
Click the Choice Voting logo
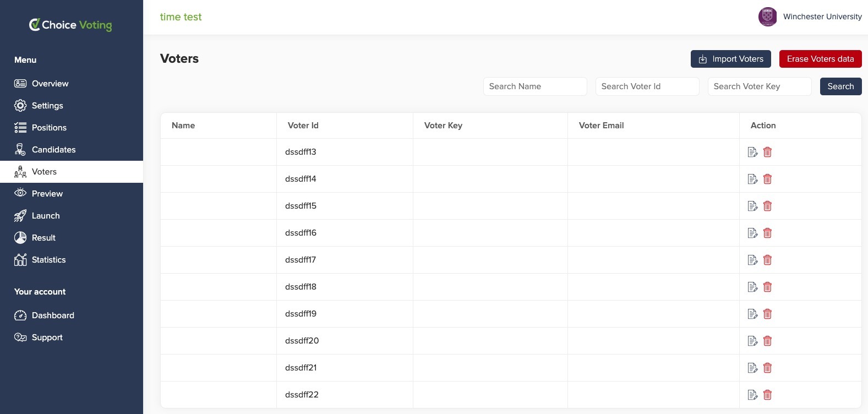coord(70,25)
